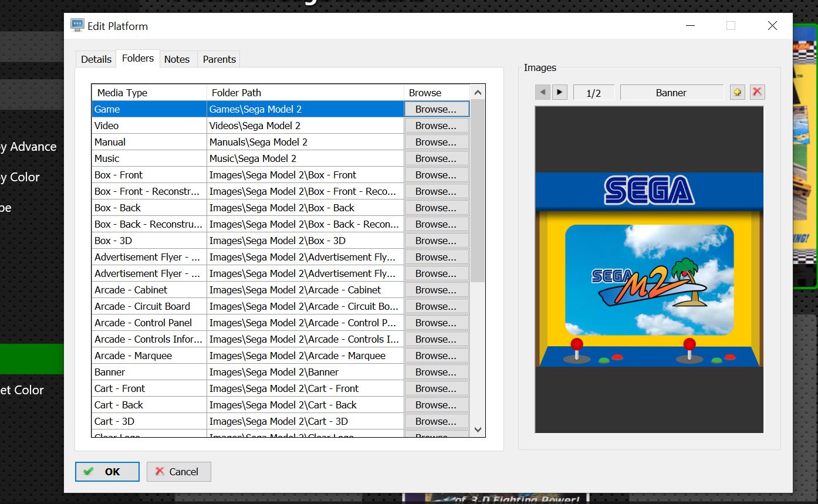
Task: Open the Banner image type selector
Action: click(x=671, y=92)
